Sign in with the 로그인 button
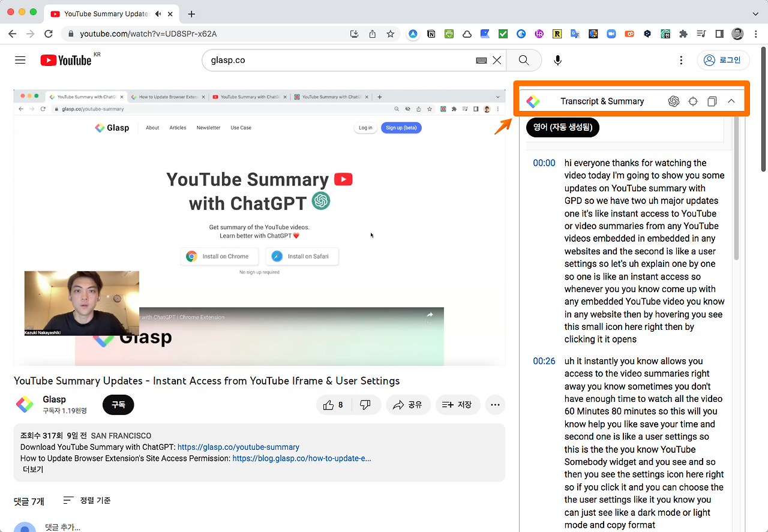Viewport: 768px width, 532px height. 723,60
